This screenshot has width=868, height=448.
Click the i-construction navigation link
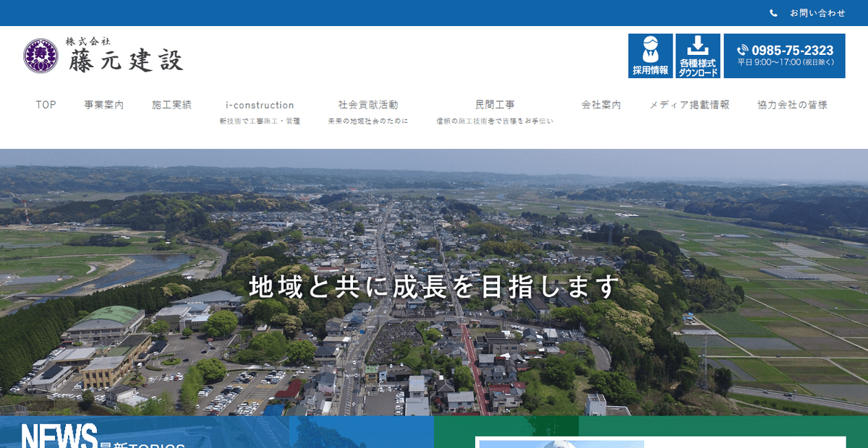click(259, 104)
